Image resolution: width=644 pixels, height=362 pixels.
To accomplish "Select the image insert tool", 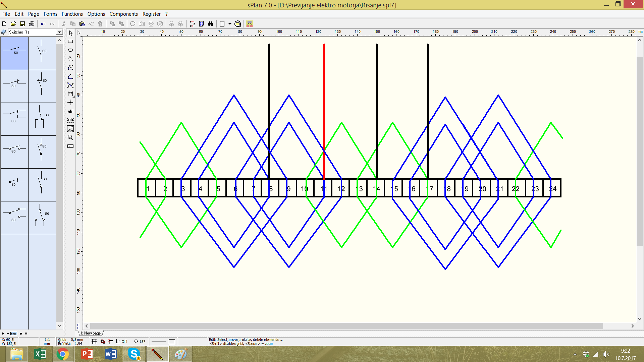I will pos(70,129).
